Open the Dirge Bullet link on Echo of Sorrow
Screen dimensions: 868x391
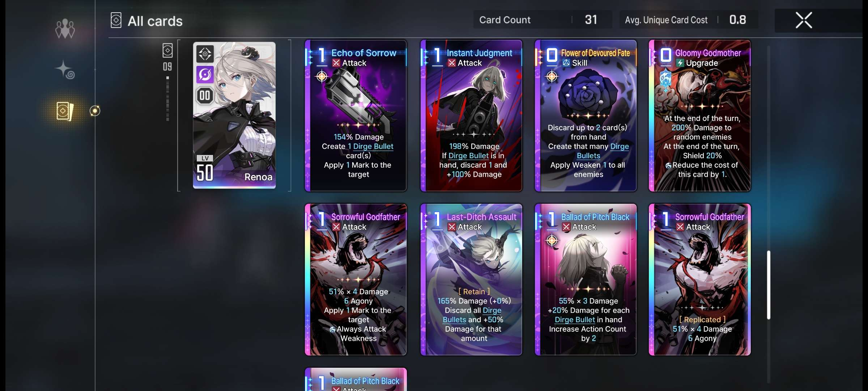point(373,146)
